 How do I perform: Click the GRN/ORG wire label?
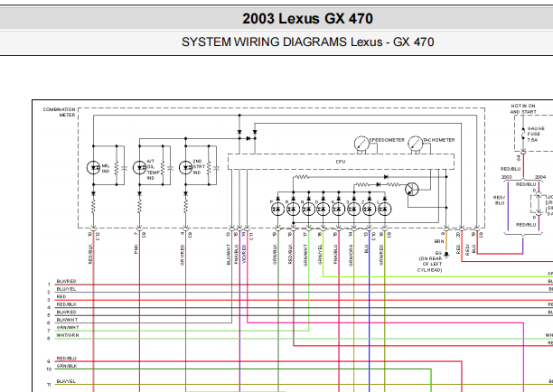(351, 256)
